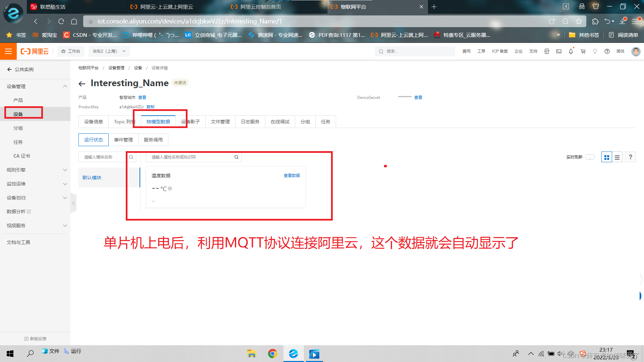Viewport: 644px width, 362px height.
Task: Open Windows taskbar search
Action: click(30, 354)
